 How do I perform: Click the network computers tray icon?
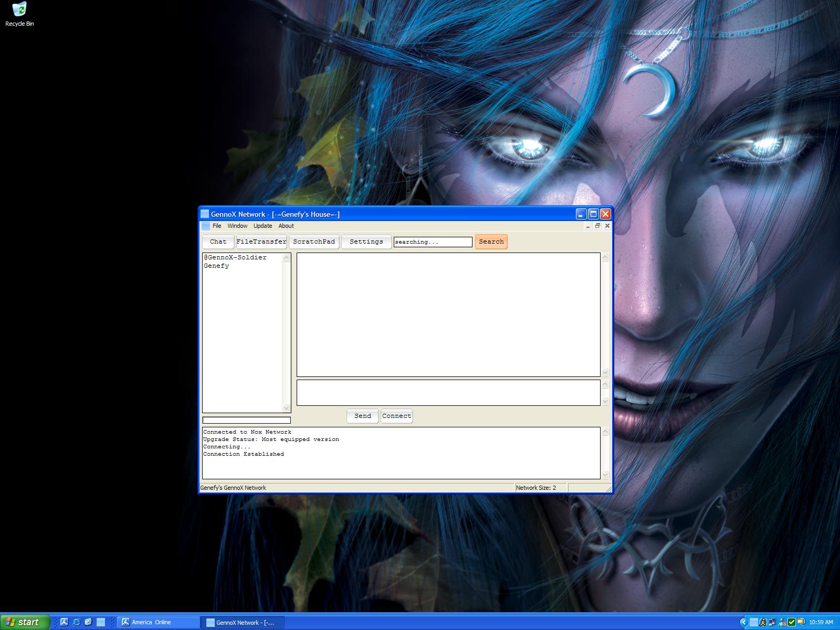coord(772,622)
